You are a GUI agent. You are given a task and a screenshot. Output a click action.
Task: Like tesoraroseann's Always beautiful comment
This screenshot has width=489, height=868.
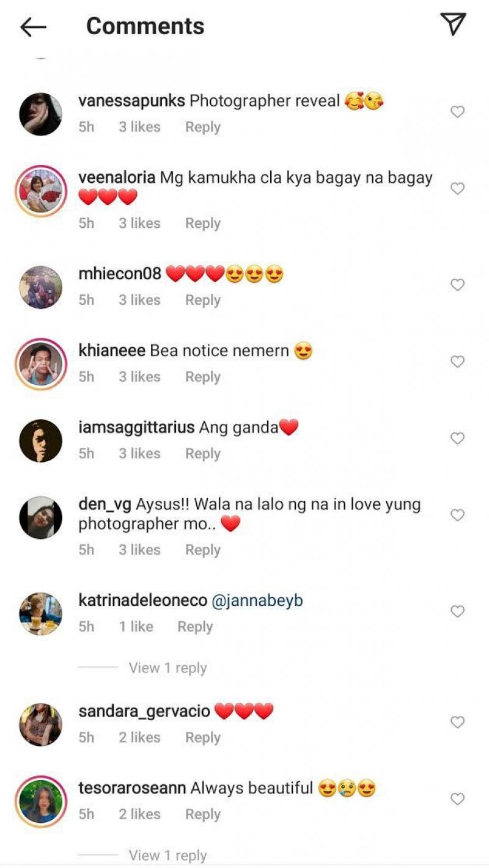(x=457, y=799)
